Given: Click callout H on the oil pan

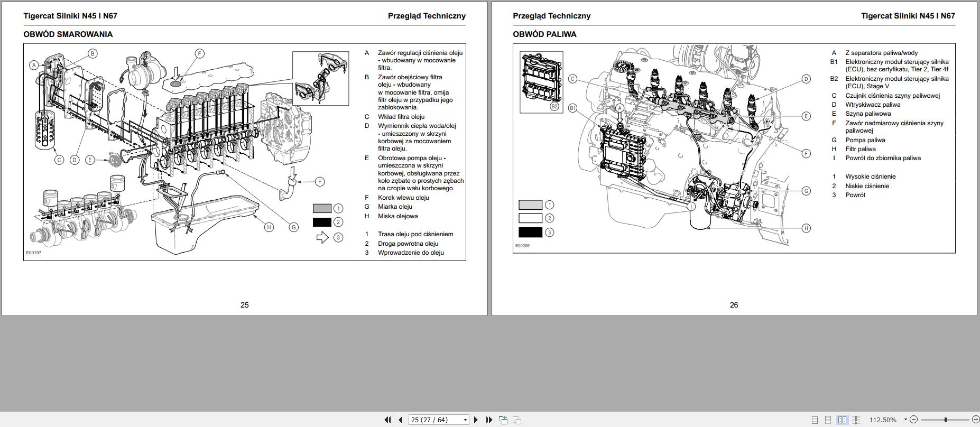Looking at the screenshot, I should click(x=269, y=227).
